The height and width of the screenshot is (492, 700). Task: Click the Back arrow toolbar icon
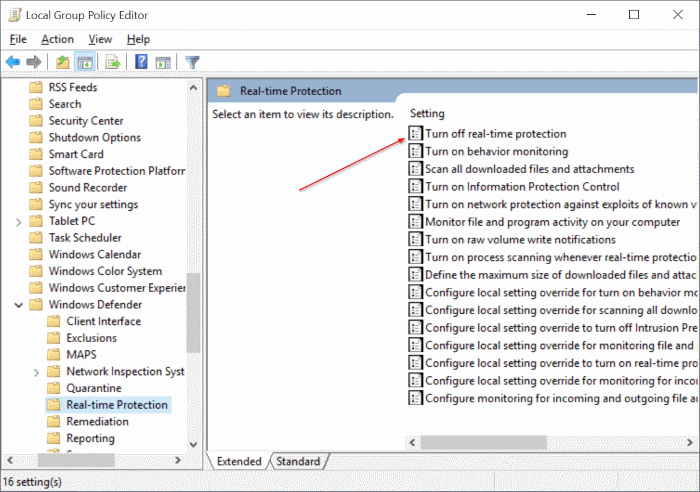(13, 62)
